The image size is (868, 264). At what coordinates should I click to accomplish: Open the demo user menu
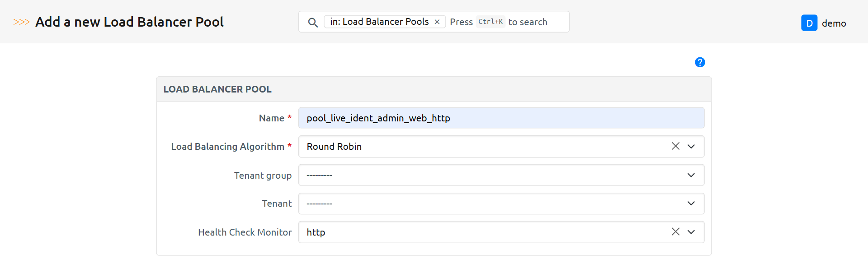(x=834, y=23)
